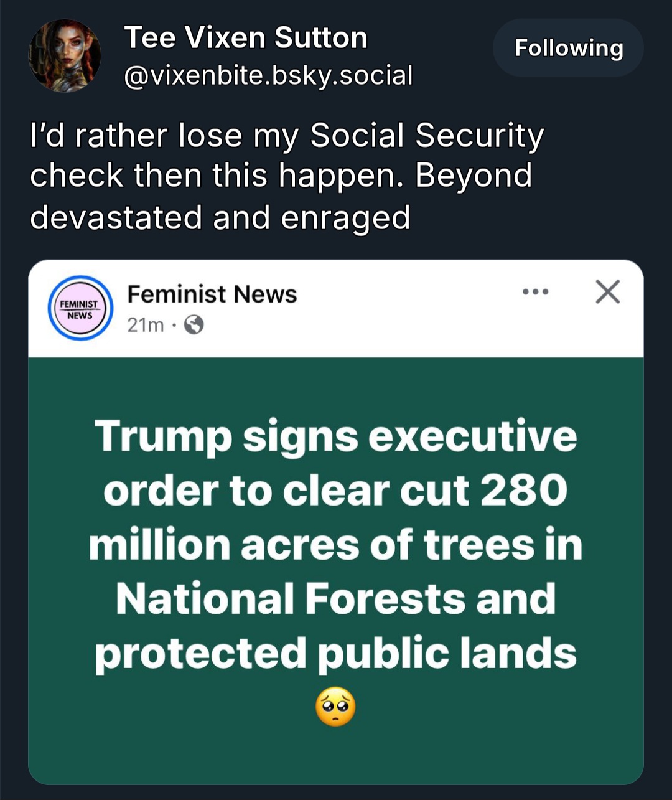Click the "check then this happen" text line
This screenshot has height=800, width=672.
[281, 176]
